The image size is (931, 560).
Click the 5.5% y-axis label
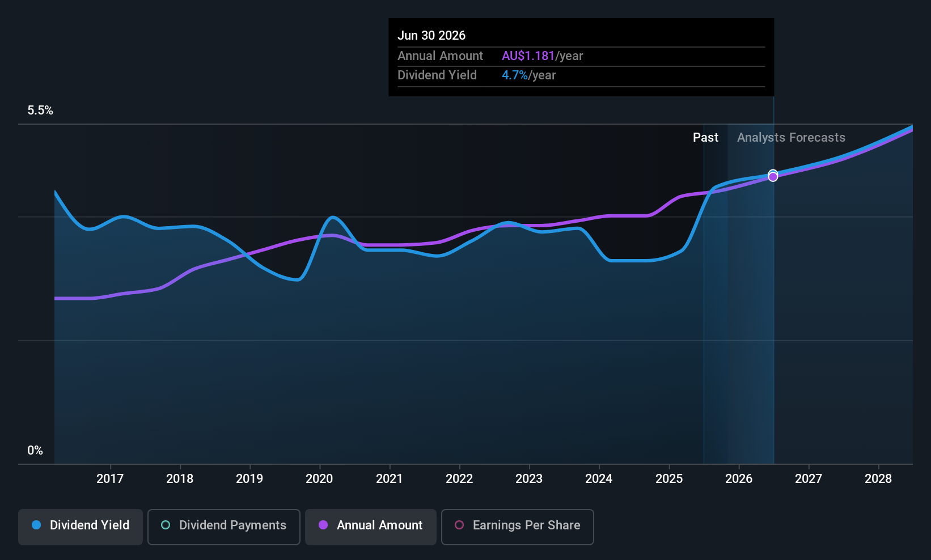[40, 111]
